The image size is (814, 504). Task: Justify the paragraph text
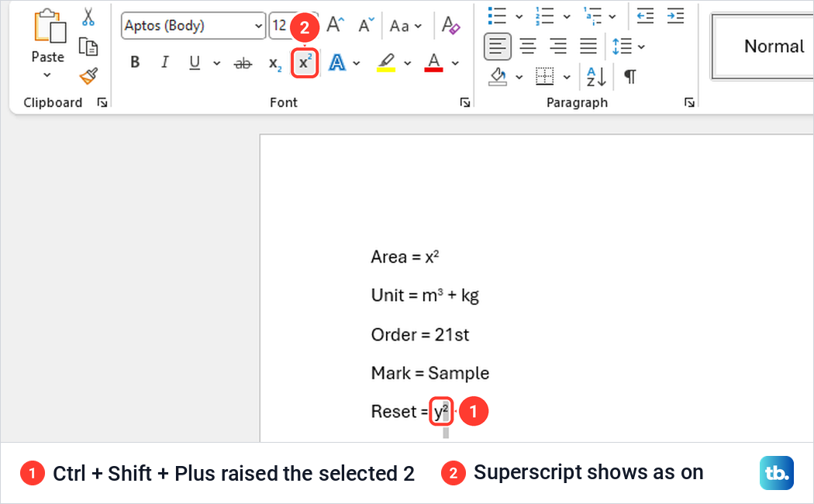pos(588,47)
